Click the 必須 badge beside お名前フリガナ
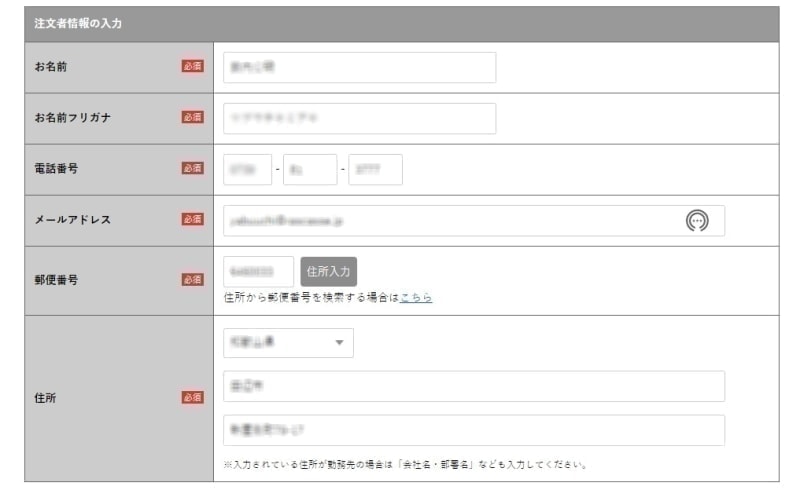The width and height of the screenshot is (800, 501). (x=192, y=118)
